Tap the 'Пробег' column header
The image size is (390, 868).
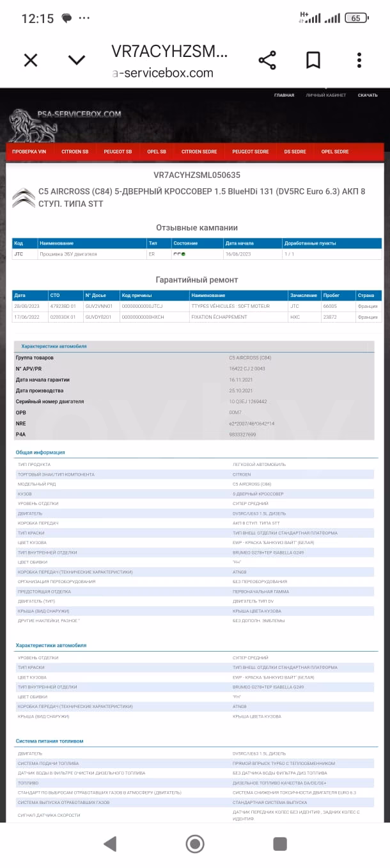point(331,295)
